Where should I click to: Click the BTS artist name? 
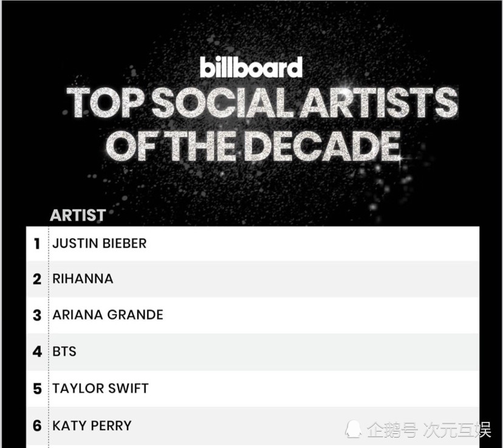64,351
